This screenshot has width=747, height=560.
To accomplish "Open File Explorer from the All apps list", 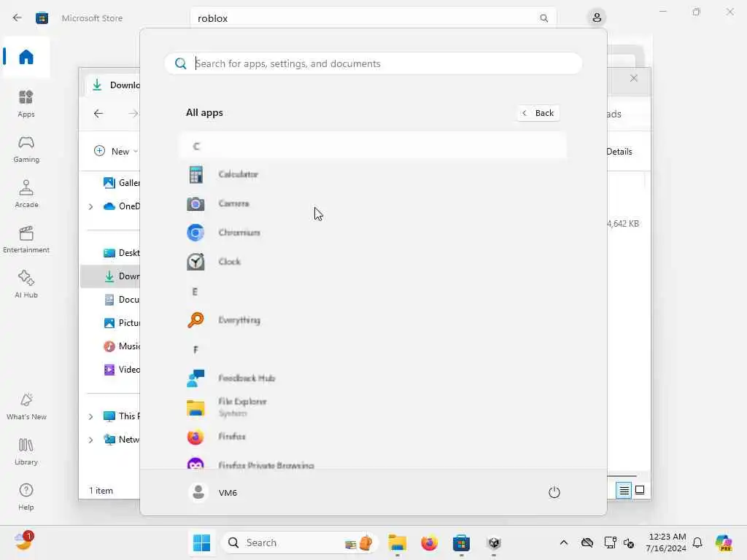I will point(373,408).
